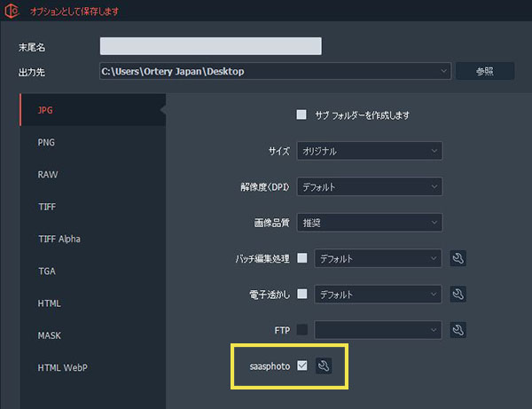Open the saasphoto settings wrench icon
532x409 pixels.
tap(324, 366)
